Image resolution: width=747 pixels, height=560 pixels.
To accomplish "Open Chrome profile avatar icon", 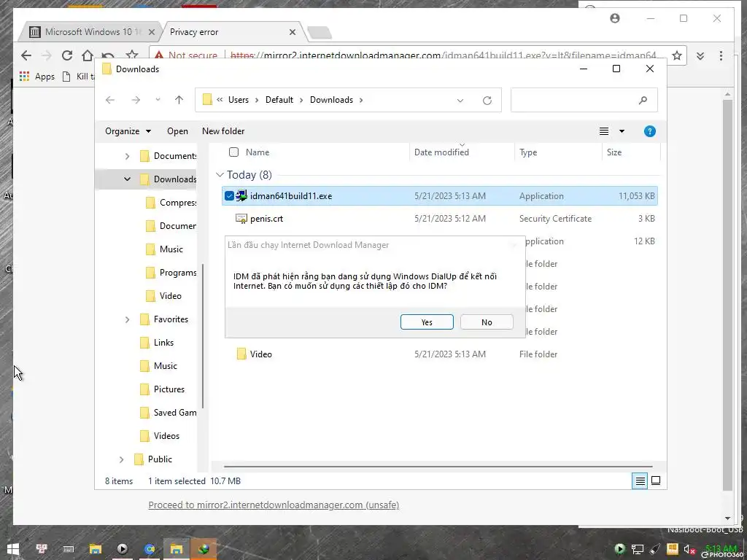I will point(615,18).
